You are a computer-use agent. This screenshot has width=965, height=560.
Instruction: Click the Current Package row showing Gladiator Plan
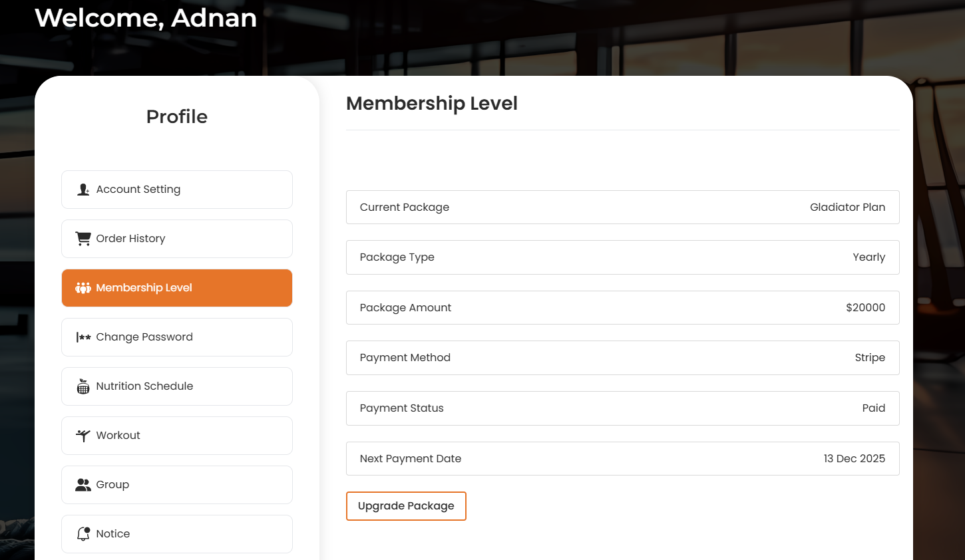coord(622,207)
